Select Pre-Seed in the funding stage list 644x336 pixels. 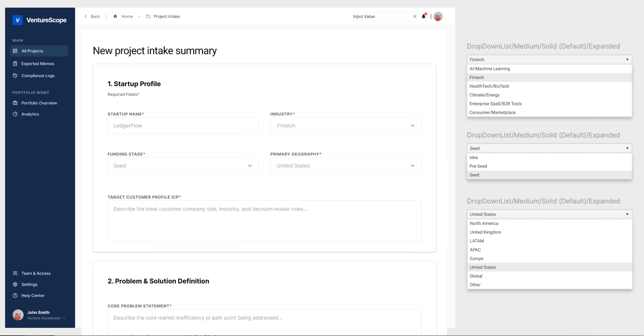pyautogui.click(x=478, y=166)
